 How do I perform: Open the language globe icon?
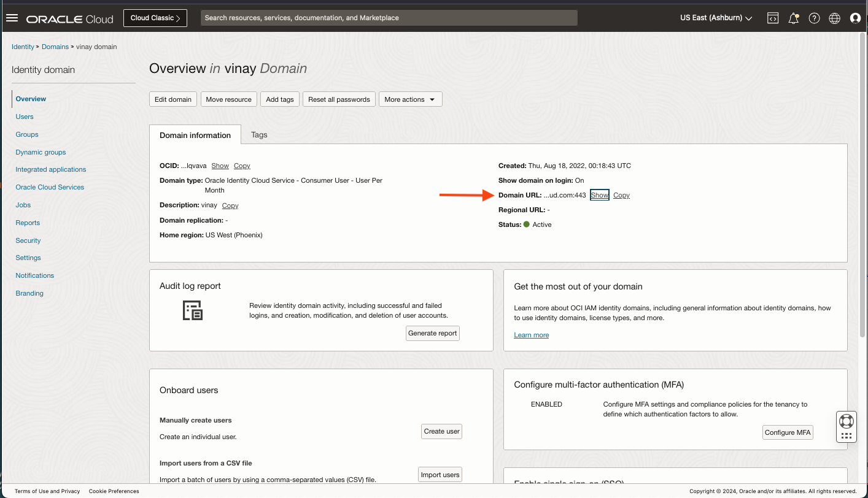(834, 18)
